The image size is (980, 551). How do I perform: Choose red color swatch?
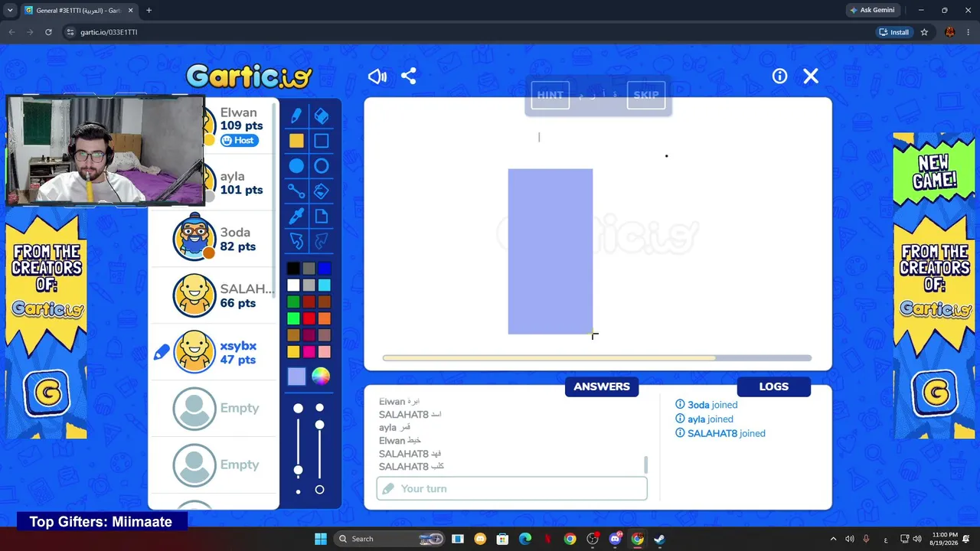(x=309, y=318)
